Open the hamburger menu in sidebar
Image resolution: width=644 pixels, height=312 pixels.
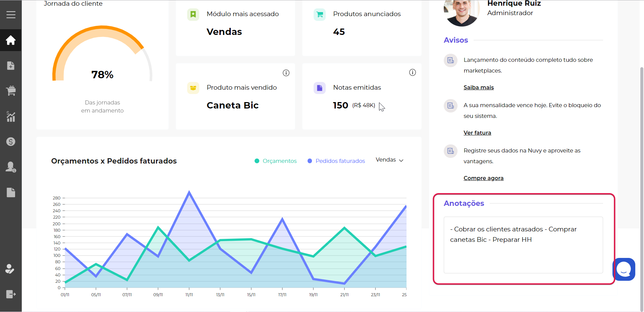click(x=11, y=15)
